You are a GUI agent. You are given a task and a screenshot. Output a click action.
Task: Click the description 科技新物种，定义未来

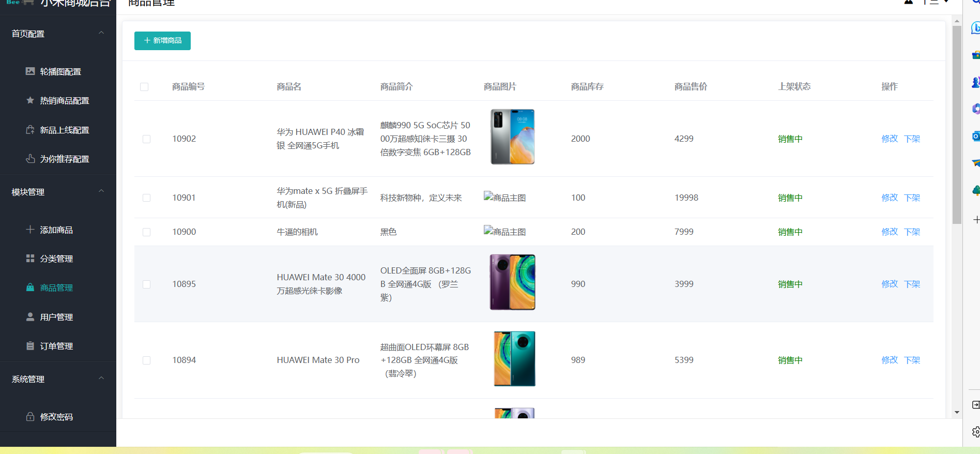pyautogui.click(x=421, y=198)
